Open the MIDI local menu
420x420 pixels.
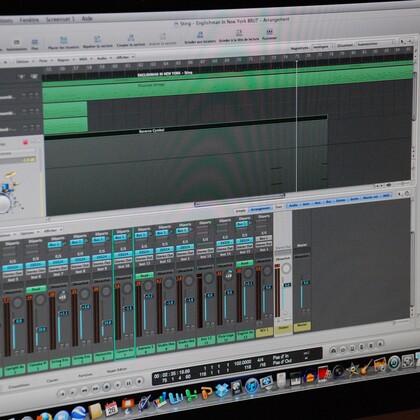[x=85, y=59]
